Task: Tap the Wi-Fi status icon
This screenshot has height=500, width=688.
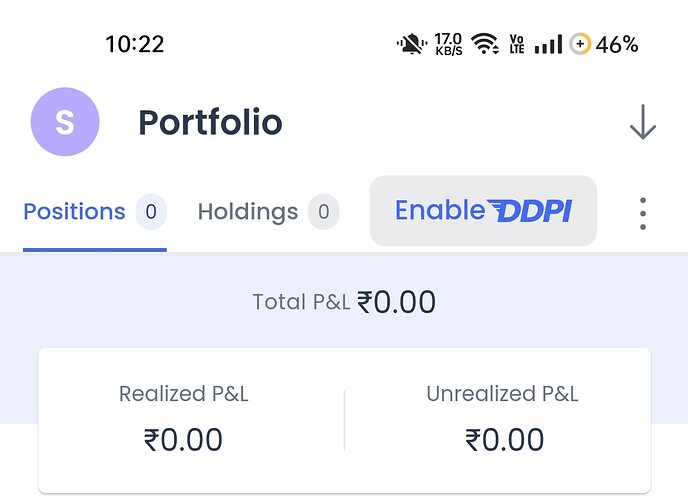Action: pos(485,44)
